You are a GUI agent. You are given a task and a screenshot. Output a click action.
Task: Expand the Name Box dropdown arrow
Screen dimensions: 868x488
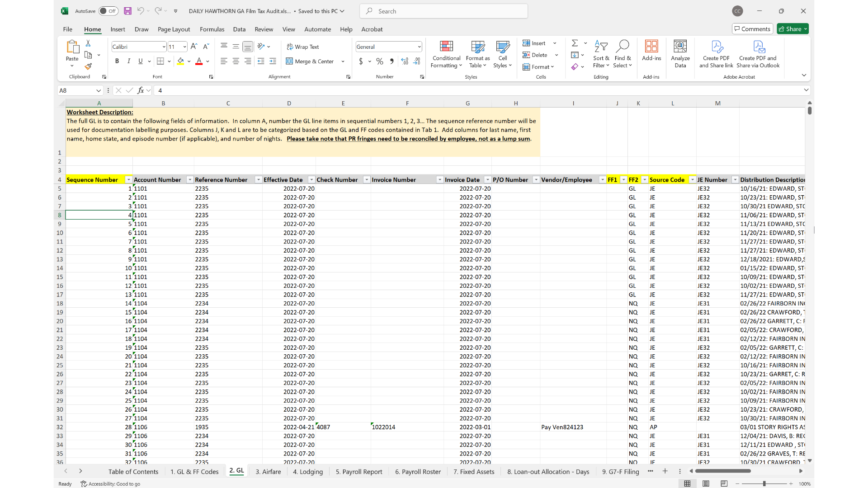pyautogui.click(x=98, y=90)
